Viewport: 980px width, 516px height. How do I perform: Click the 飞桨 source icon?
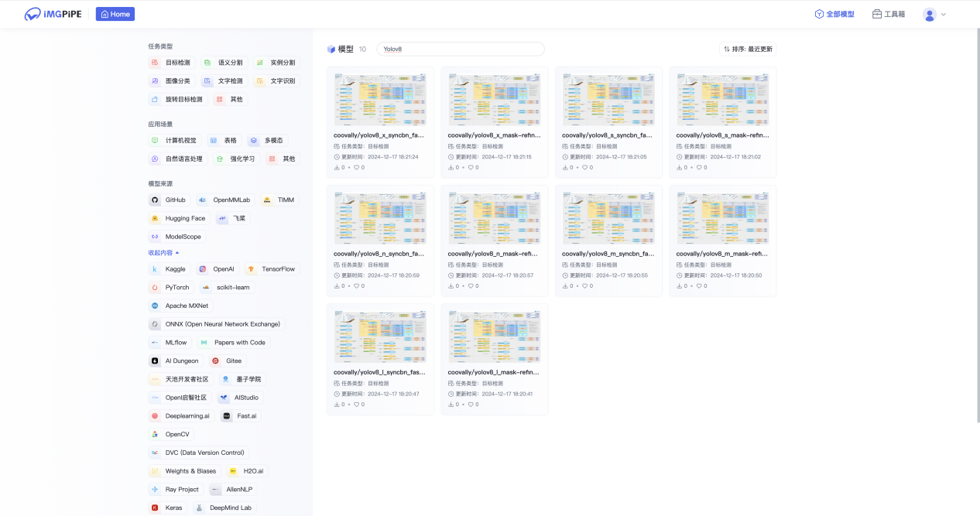[x=222, y=218]
